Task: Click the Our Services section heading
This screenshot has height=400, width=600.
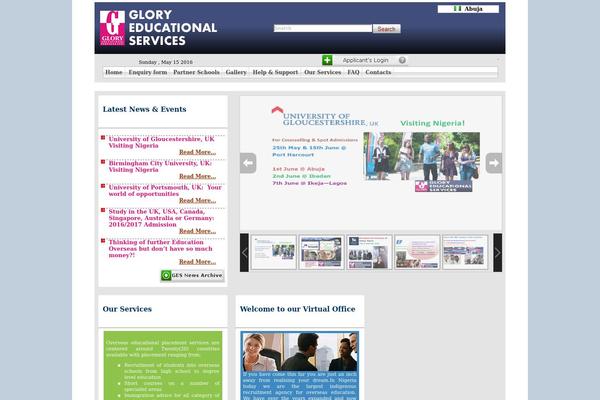Action: click(127, 309)
